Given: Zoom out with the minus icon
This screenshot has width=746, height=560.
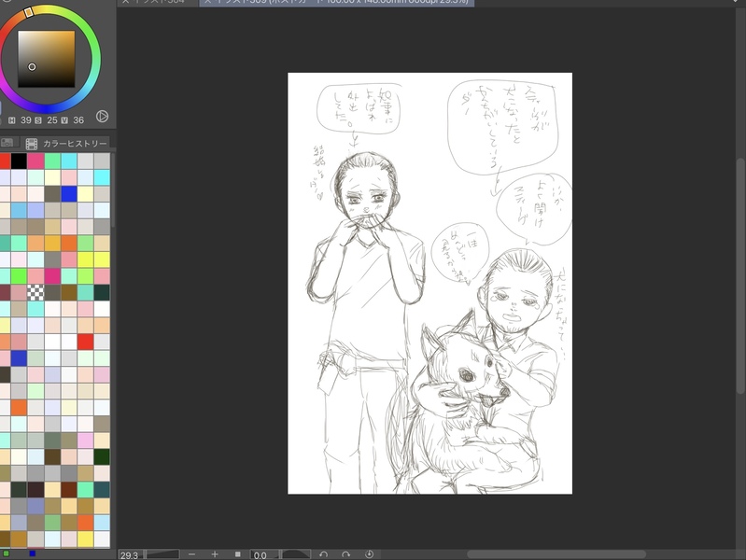Looking at the screenshot, I should [x=191, y=554].
